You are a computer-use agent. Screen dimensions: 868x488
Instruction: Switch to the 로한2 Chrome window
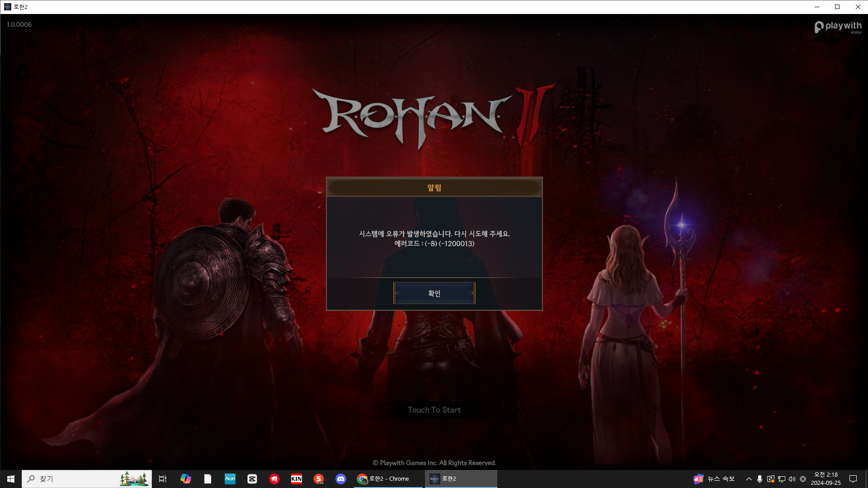(388, 479)
